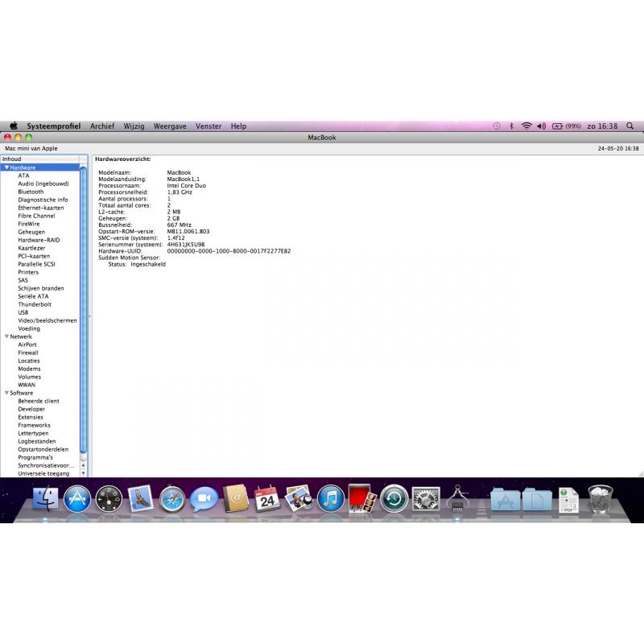Click the Inhoud column header

pos(40,159)
